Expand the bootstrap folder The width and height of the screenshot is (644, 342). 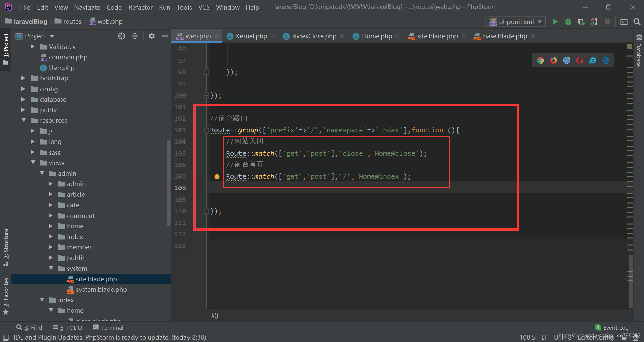23,78
